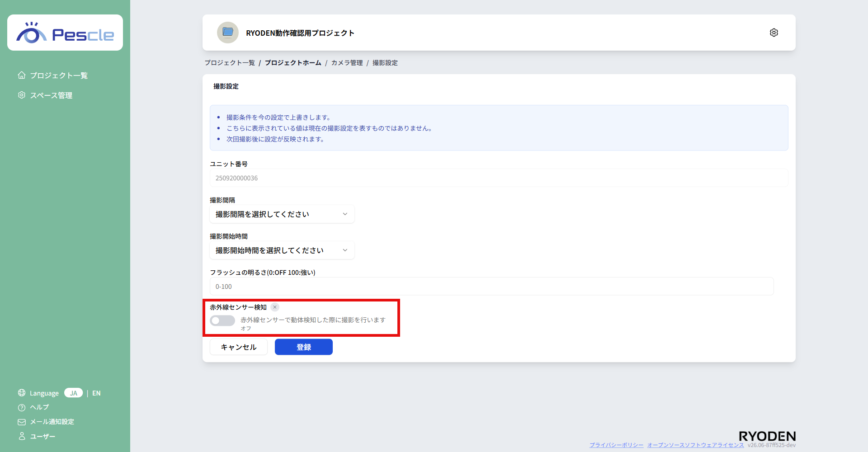The height and width of the screenshot is (452, 868).
Task: Switch language to JA
Action: coord(73,393)
